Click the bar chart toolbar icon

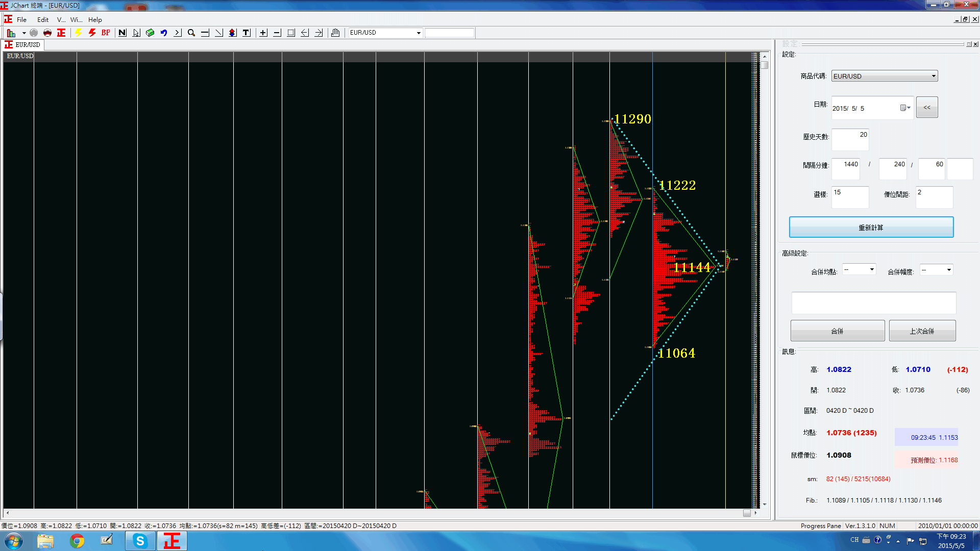click(11, 33)
